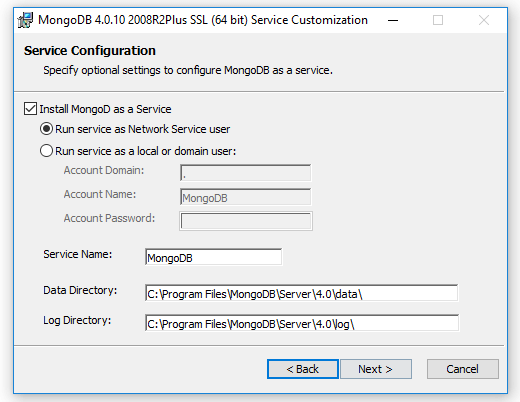The width and height of the screenshot is (520, 402).
Task: Click the disabled maximize button
Action: [438, 20]
